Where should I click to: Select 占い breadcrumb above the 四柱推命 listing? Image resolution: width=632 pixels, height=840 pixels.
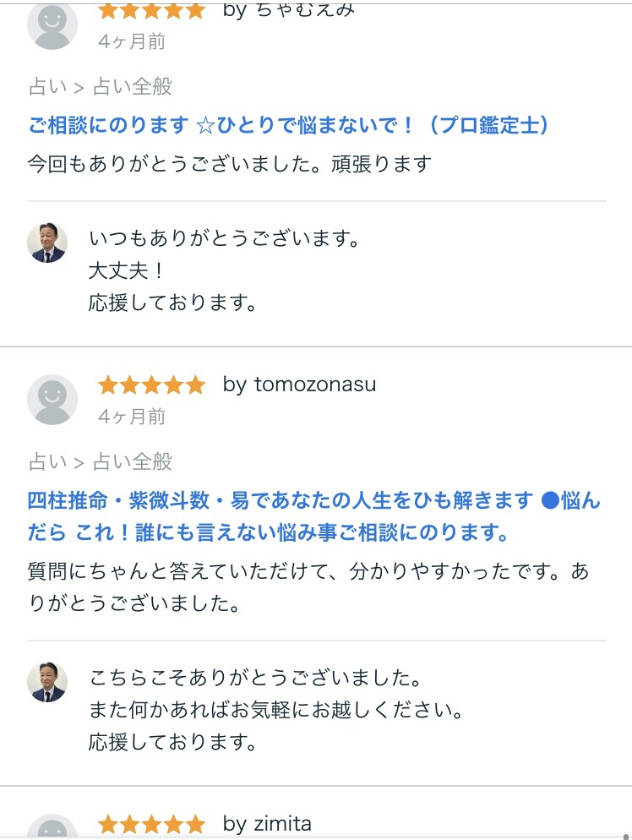[x=47, y=461]
